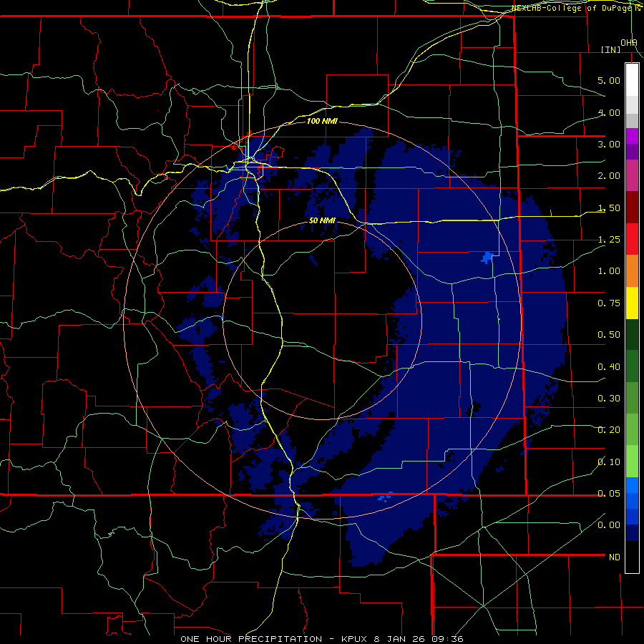Pick the bright red segment of the color scale
This screenshot has height=644, width=644.
632,239
